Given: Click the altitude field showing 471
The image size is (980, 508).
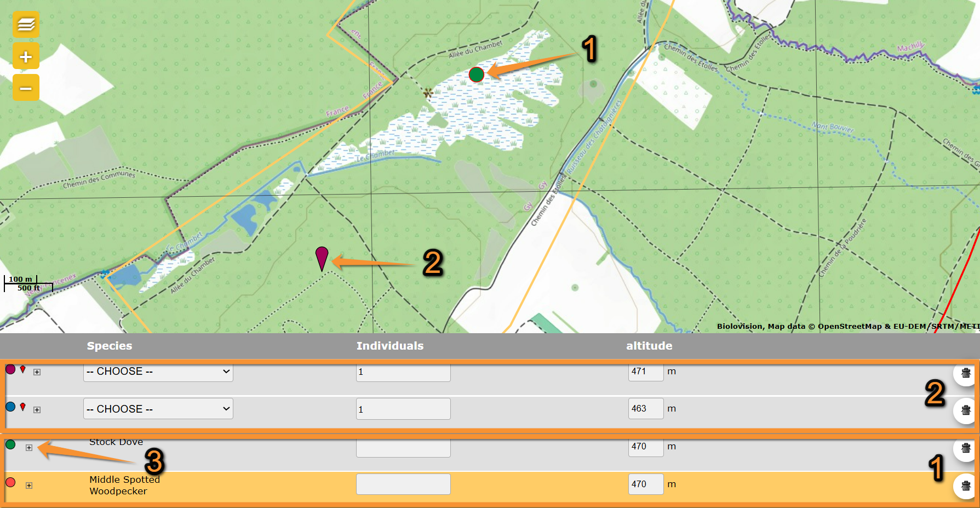Looking at the screenshot, I should 645,372.
